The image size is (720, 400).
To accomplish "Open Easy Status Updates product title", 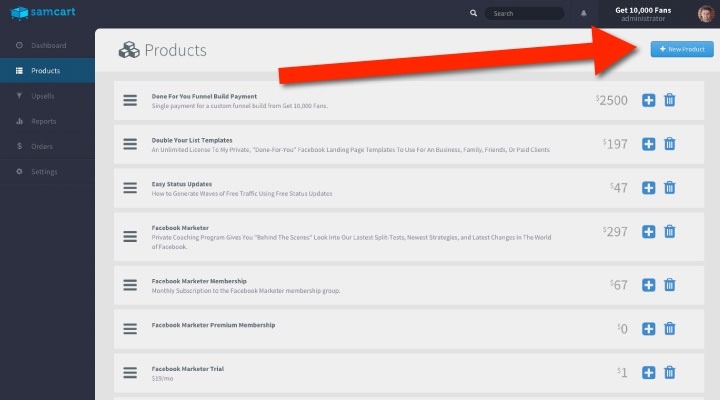I will click(182, 184).
